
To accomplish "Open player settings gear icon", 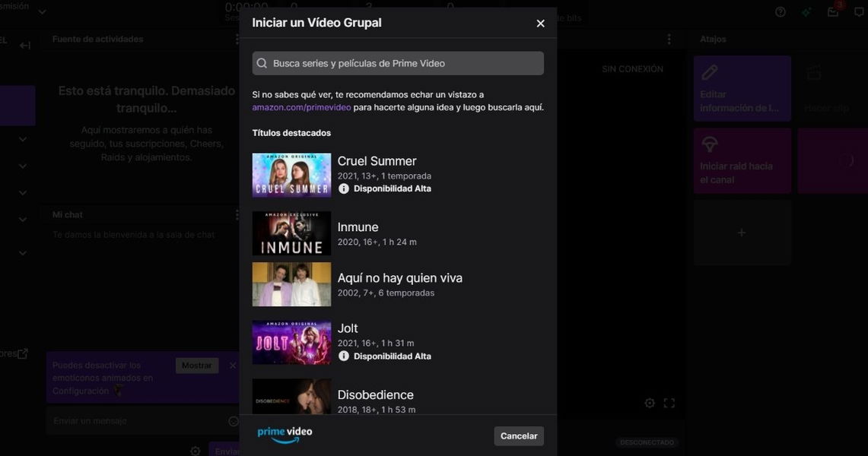I will [x=650, y=404].
